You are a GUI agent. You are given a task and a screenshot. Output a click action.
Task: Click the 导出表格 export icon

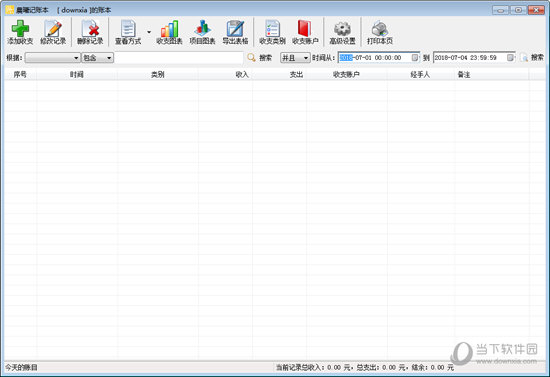click(x=235, y=28)
